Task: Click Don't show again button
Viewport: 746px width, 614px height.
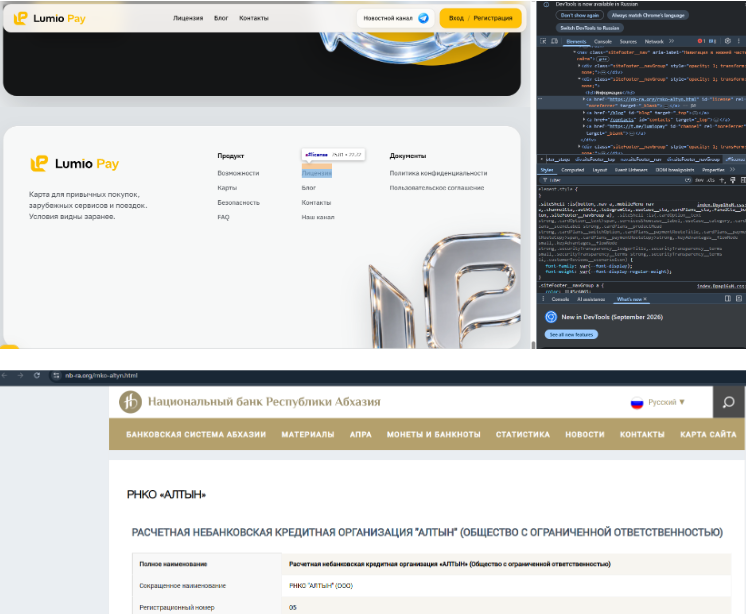Action: coord(579,15)
